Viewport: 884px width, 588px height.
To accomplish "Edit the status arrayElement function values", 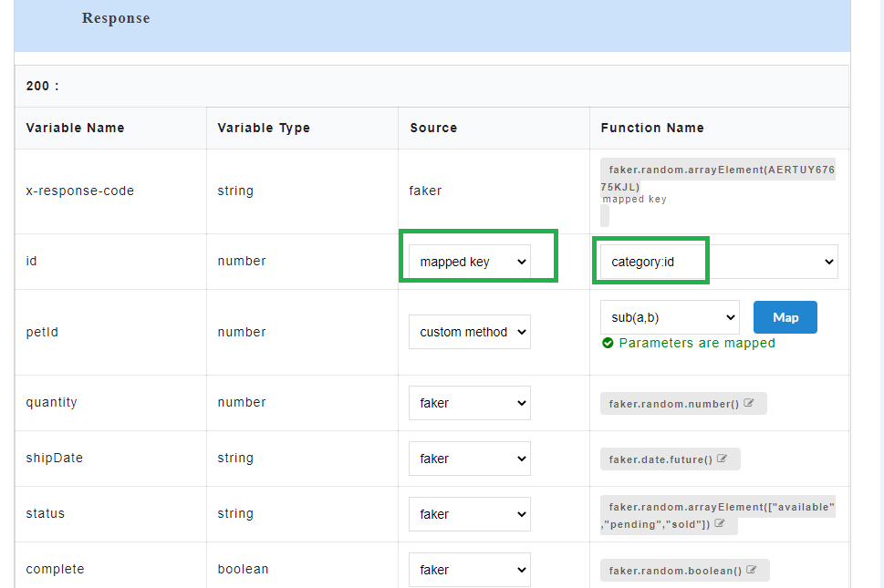I will tap(720, 524).
